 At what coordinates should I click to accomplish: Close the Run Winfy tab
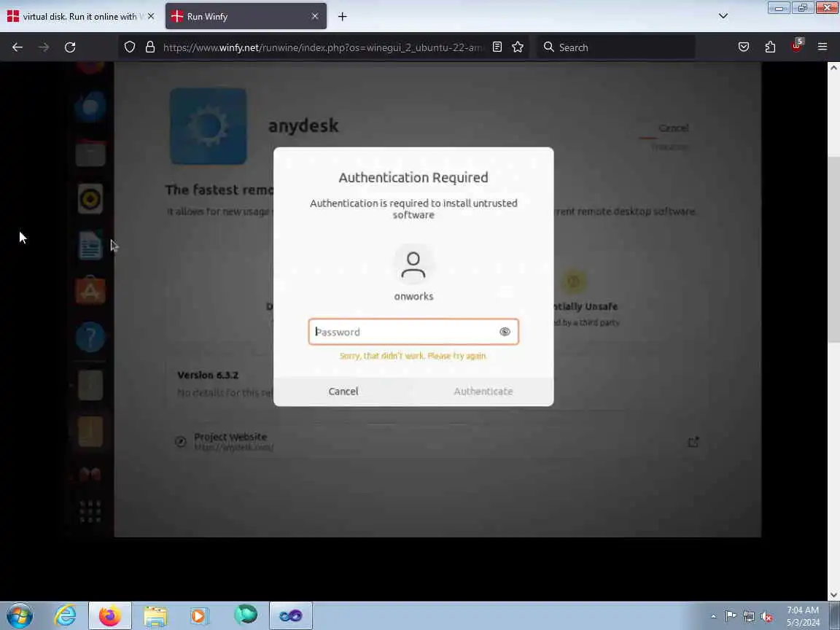(315, 17)
